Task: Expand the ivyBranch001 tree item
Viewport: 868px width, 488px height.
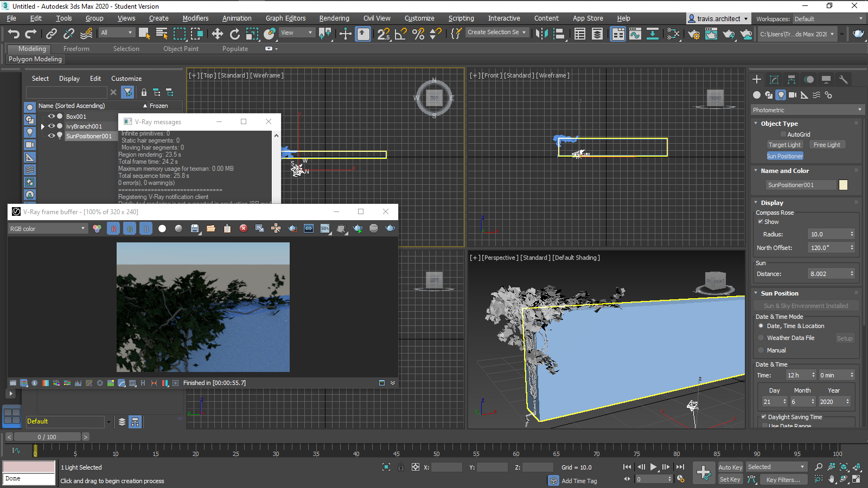Action: click(x=42, y=126)
